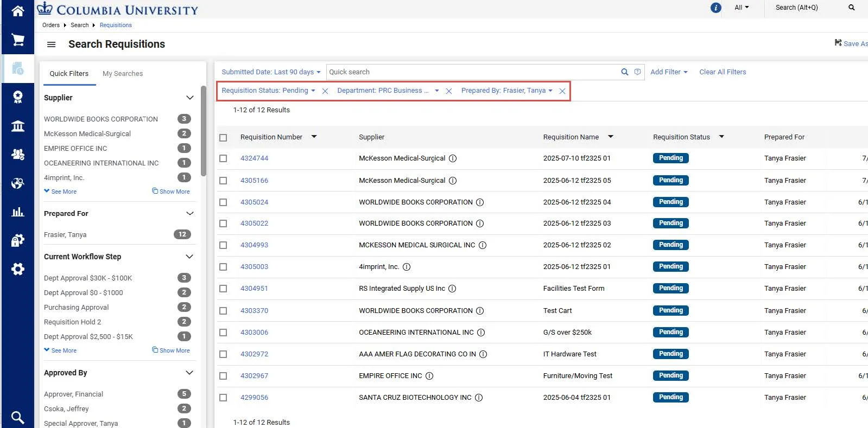The height and width of the screenshot is (428, 868).
Task: Remove the Requisition Status Pending filter
Action: 325,91
